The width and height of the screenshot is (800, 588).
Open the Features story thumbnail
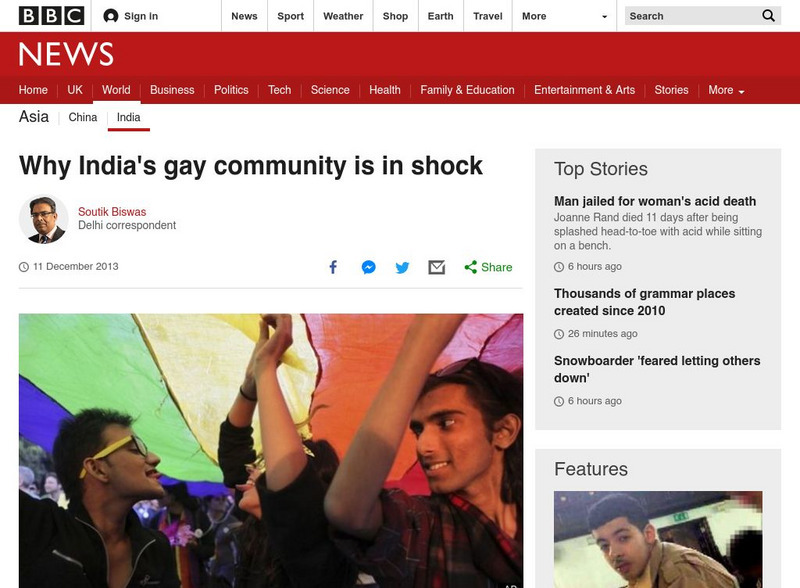coord(658,540)
